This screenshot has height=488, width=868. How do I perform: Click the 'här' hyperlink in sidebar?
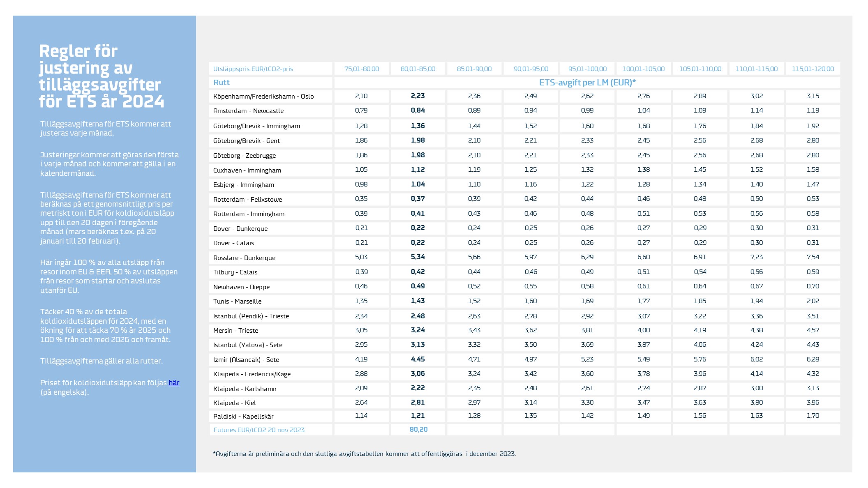(174, 383)
